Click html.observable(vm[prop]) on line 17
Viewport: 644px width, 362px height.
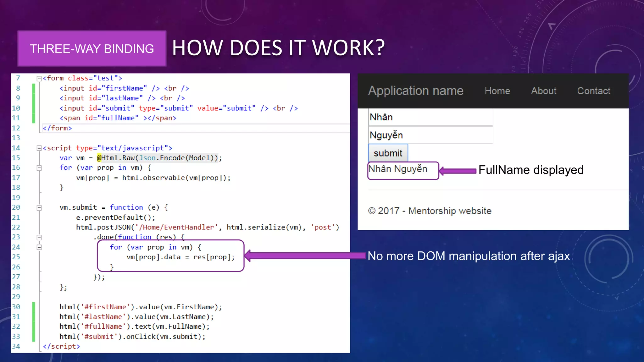point(174,178)
